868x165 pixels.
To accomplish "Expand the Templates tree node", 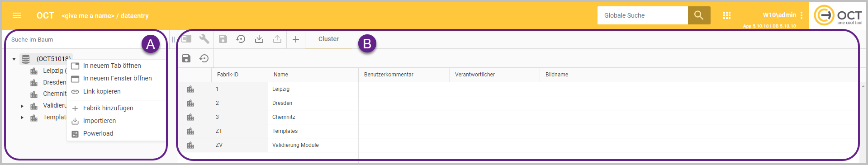I will click(22, 118).
